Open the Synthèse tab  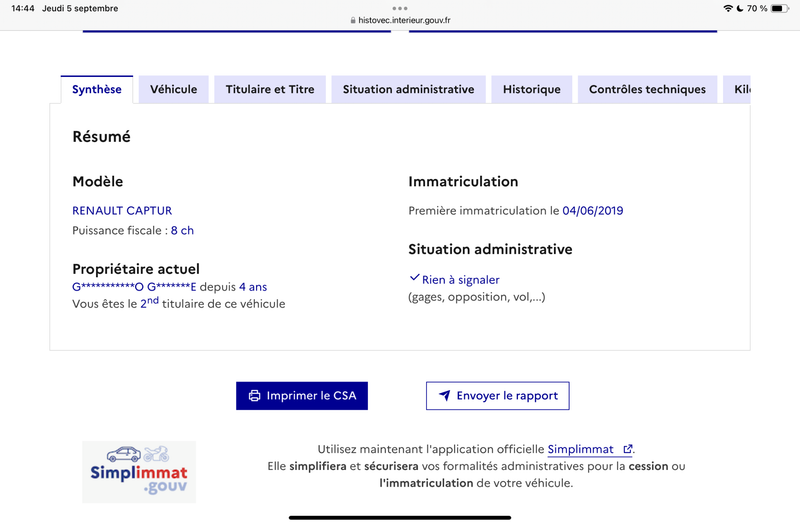click(97, 89)
